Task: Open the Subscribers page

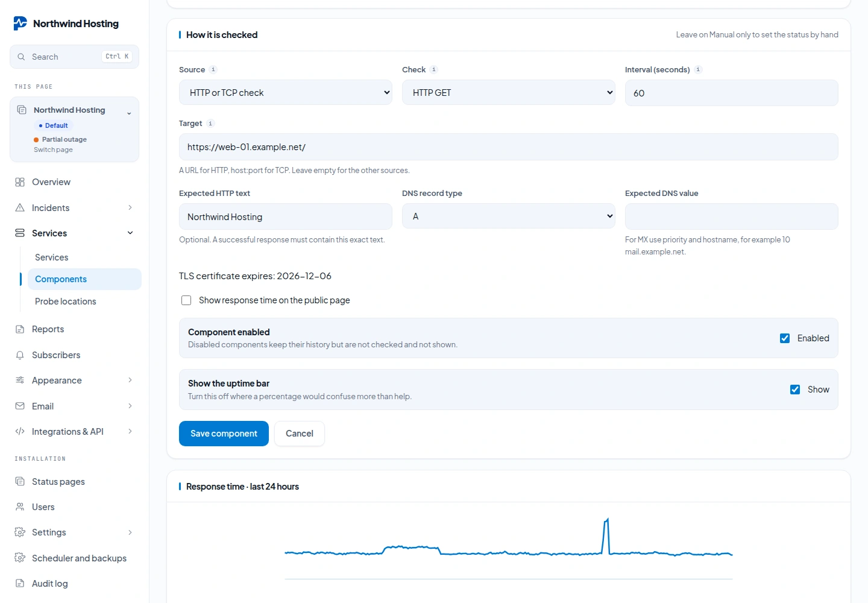Action: [x=75, y=355]
